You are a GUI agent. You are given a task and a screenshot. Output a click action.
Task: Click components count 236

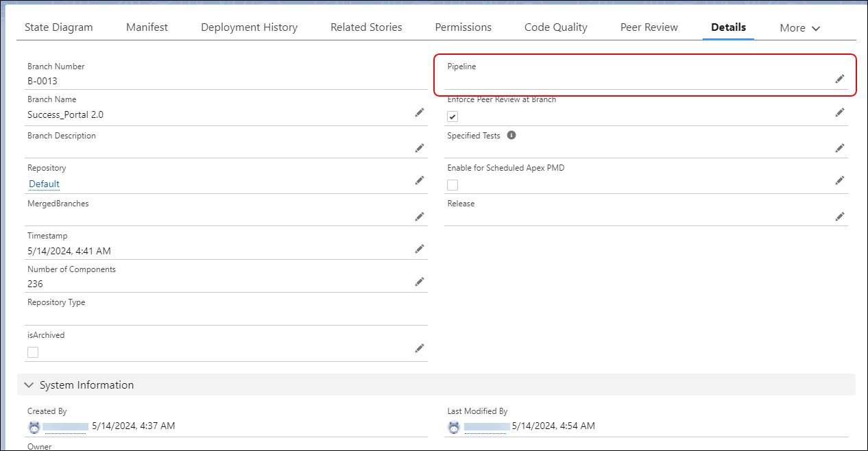(x=35, y=284)
